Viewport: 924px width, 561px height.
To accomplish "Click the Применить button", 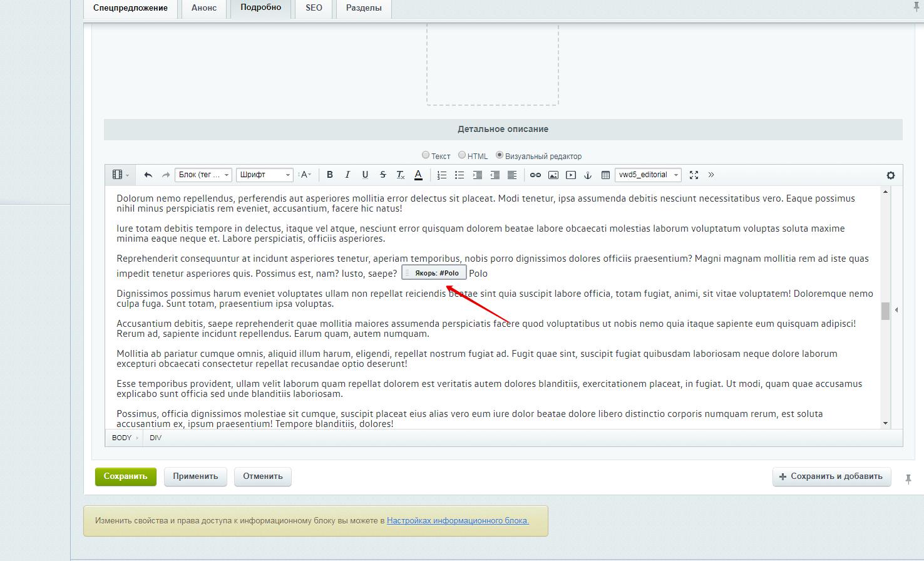I will point(195,476).
